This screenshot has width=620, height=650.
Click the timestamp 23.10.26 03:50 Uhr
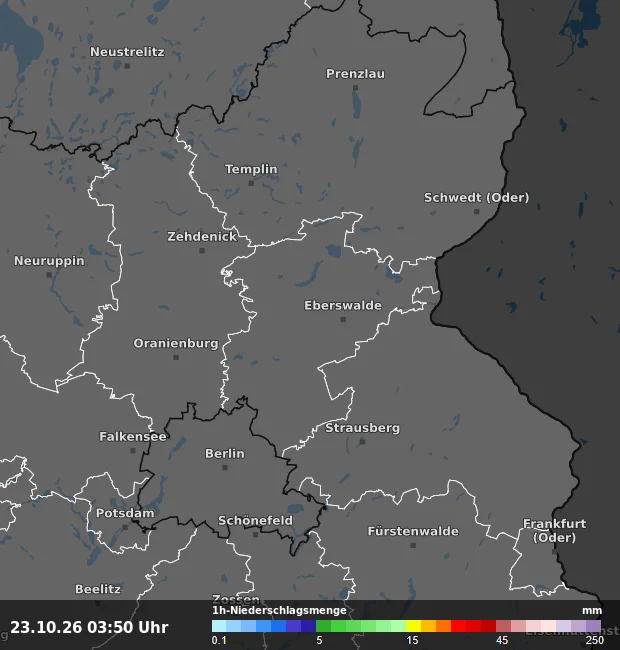[x=89, y=627]
